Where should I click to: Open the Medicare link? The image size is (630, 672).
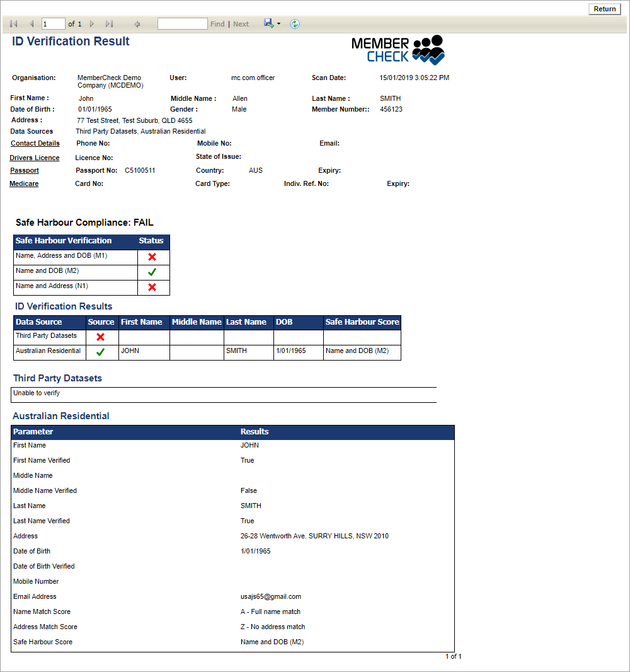click(24, 183)
